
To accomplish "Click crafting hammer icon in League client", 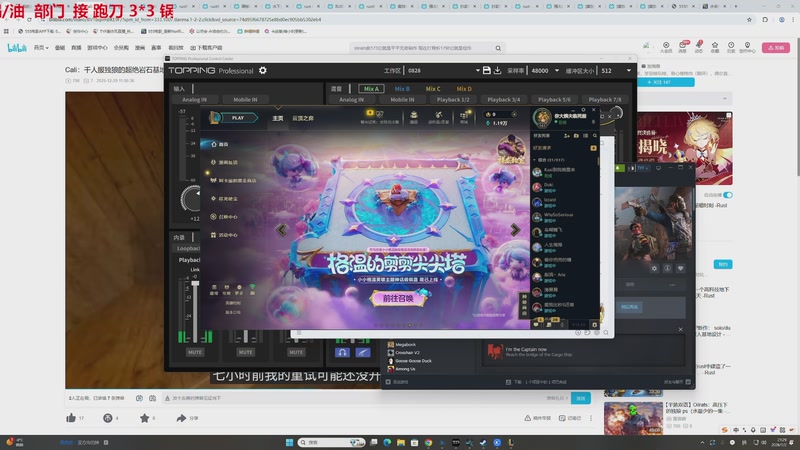I will point(438,116).
